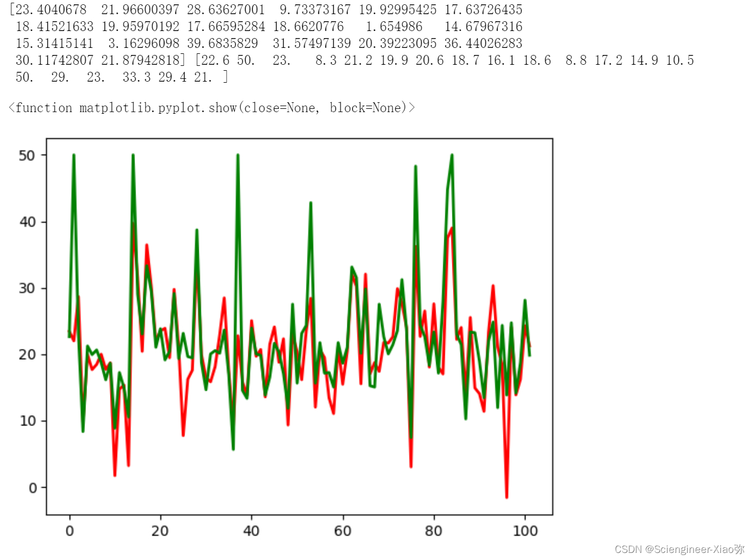Viewport: 753px width, 560px height.
Task: Select the value 15.31415141
Action: click(x=54, y=44)
